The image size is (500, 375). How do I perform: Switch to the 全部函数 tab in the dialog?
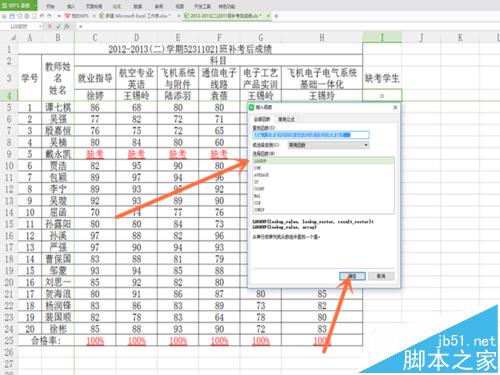point(262,119)
